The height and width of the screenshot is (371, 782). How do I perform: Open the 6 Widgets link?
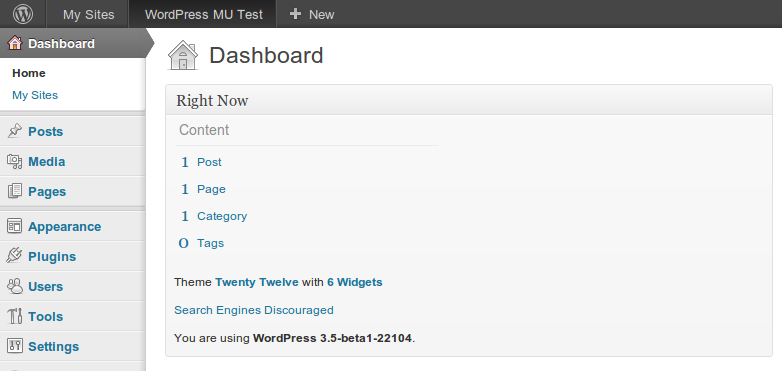(x=355, y=282)
